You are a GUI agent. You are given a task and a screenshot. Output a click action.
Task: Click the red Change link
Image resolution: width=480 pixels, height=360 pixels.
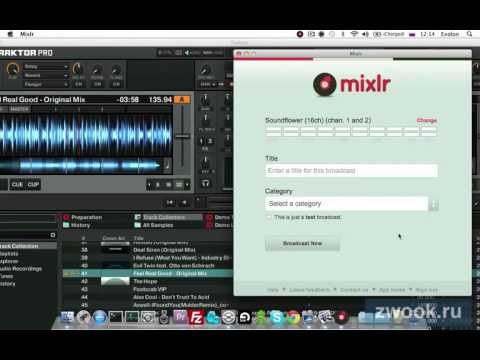tap(427, 120)
